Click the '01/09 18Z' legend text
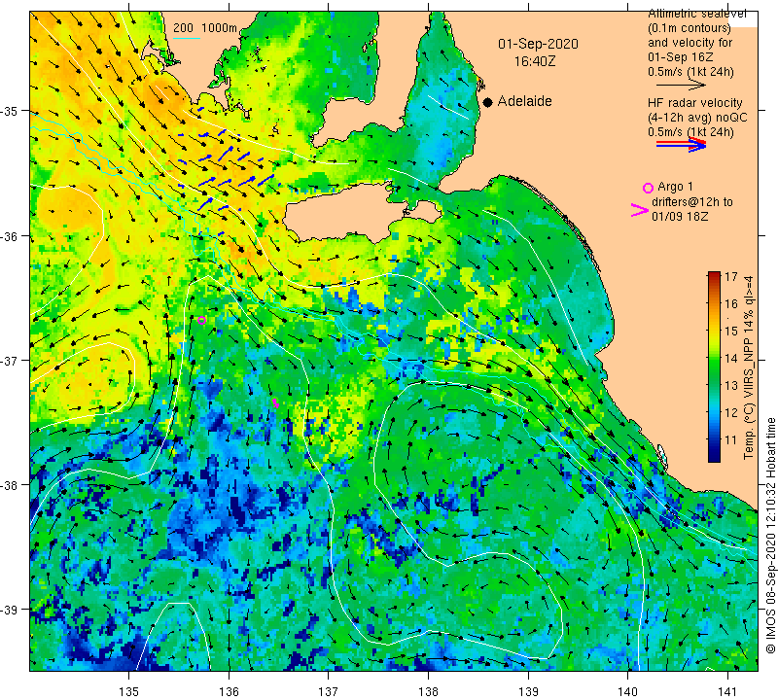This screenshot has width=778, height=700. [x=679, y=217]
